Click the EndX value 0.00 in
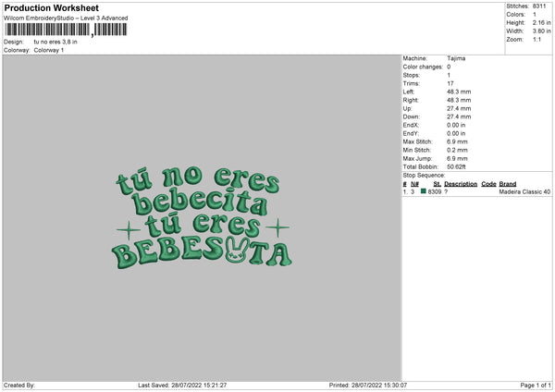The height and width of the screenshot is (392, 555). [456, 125]
